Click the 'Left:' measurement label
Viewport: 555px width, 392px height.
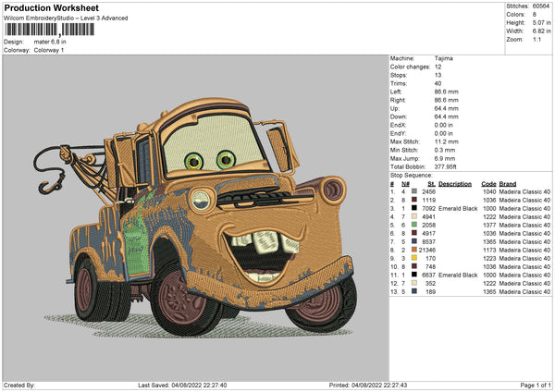point(396,92)
